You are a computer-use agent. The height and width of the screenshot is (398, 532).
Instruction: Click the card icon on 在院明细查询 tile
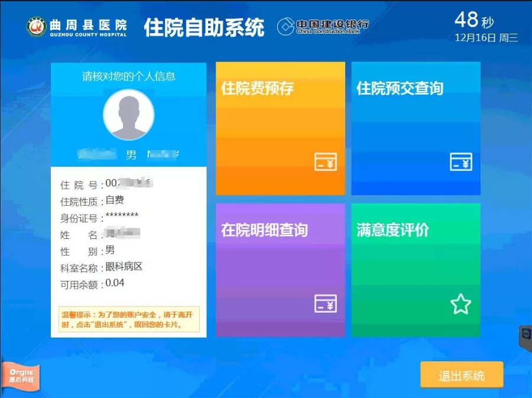327,304
